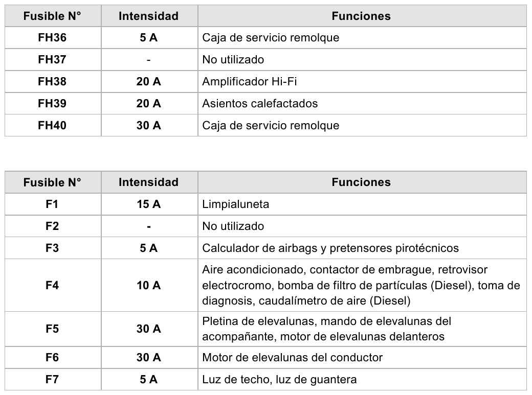Select the "Asientos calefactados" function cell
This screenshot has width=532, height=395.
260,104
